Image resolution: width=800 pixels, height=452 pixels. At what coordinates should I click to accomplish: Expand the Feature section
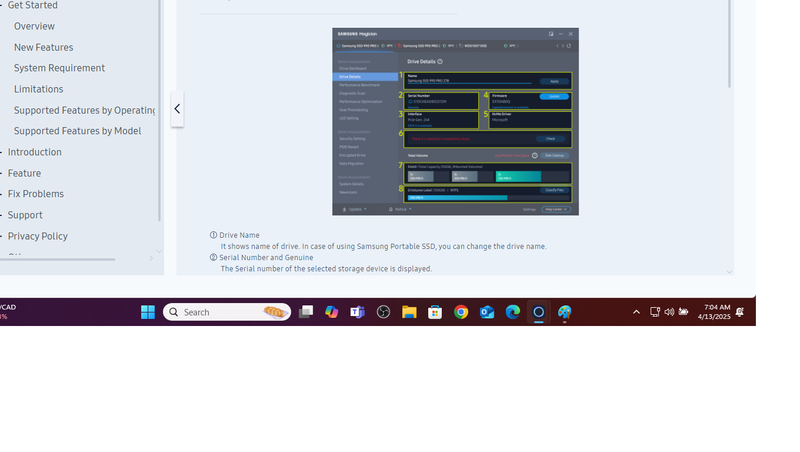click(x=24, y=173)
